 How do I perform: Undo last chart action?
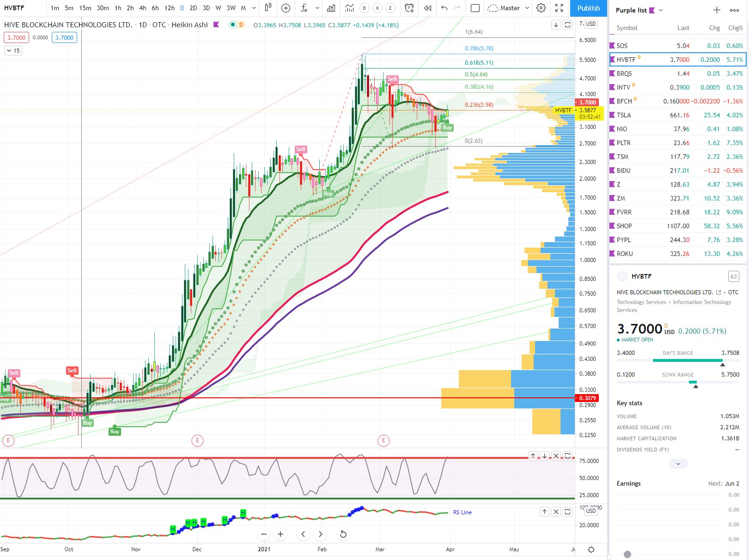[x=444, y=8]
